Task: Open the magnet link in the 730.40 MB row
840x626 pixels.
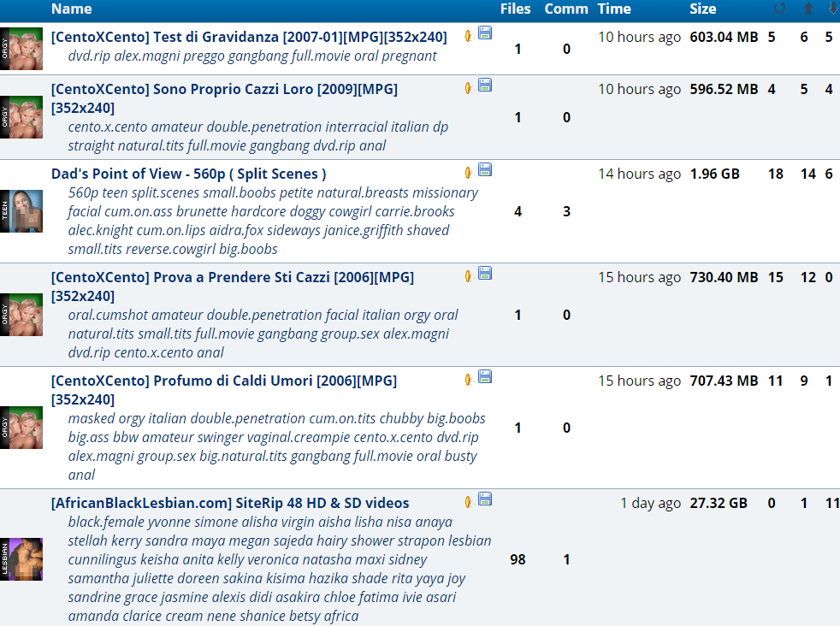Action: [469, 275]
